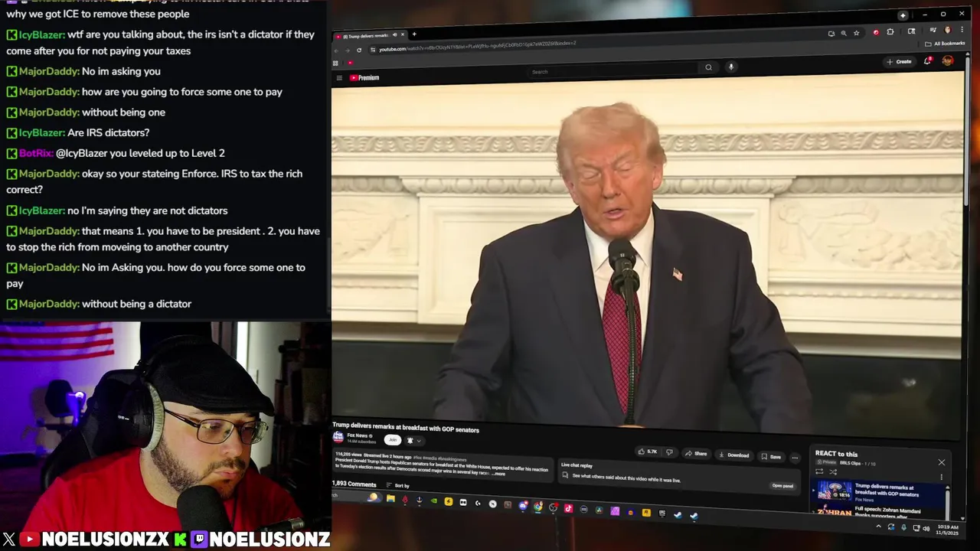Image resolution: width=980 pixels, height=551 pixels.
Task: Toggle playlist shuffle in REACT panel
Action: [832, 471]
